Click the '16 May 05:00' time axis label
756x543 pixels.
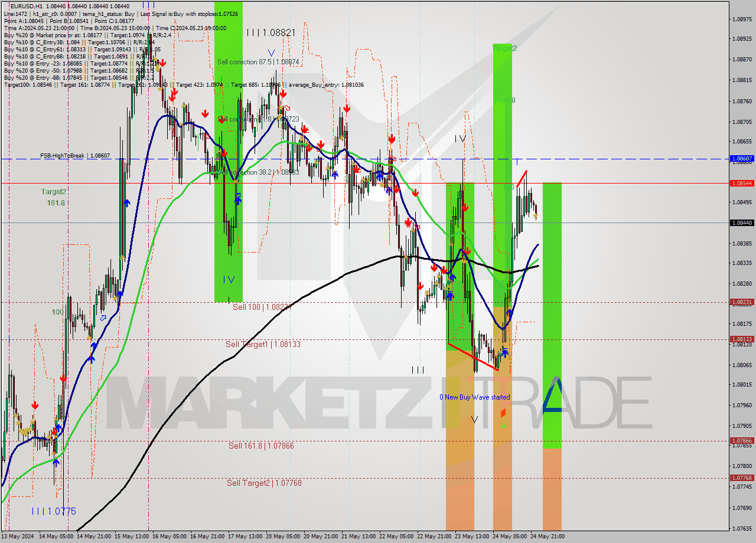pos(170,536)
